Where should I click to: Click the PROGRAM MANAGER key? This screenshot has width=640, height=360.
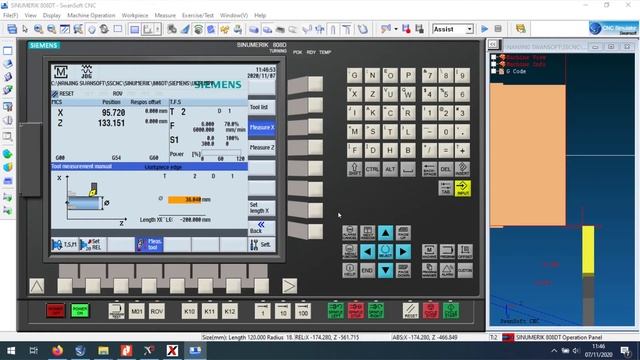pos(429,270)
